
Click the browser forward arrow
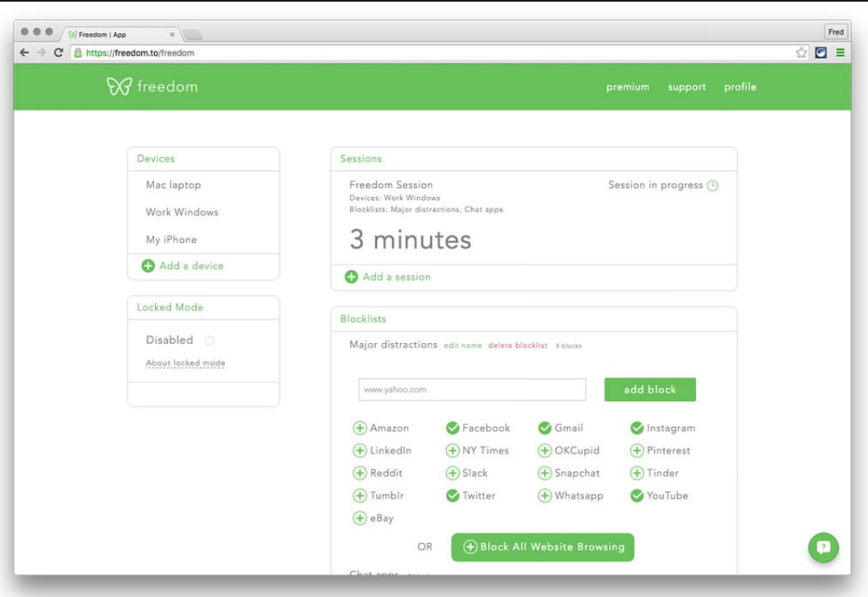point(41,52)
